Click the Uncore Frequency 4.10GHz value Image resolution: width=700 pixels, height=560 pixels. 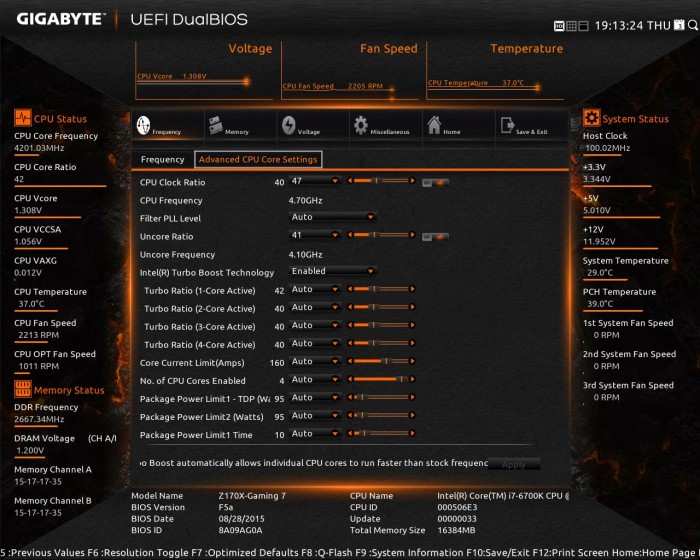pos(305,255)
